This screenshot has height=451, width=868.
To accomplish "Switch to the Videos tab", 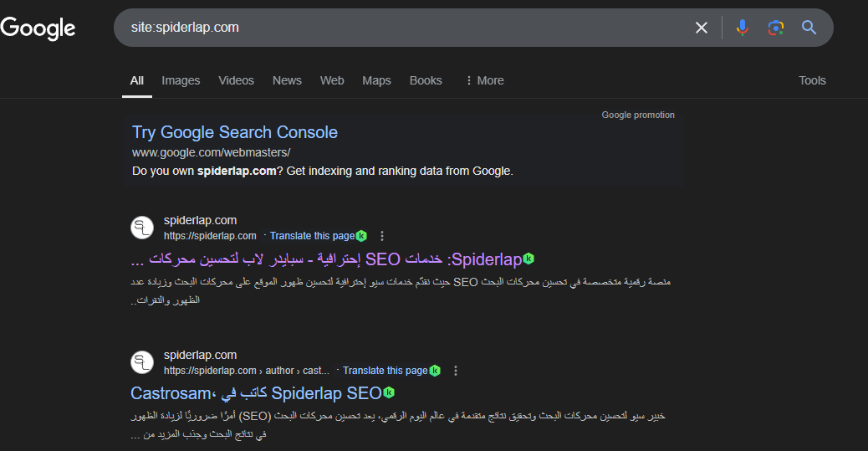I will pyautogui.click(x=236, y=80).
